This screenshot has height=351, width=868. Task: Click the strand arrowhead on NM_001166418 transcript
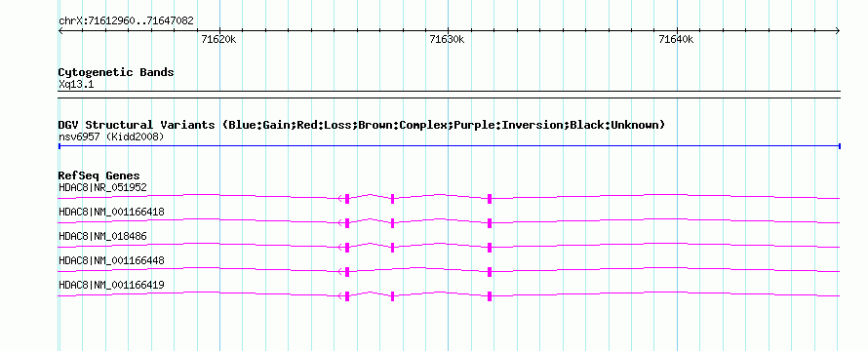(x=340, y=223)
